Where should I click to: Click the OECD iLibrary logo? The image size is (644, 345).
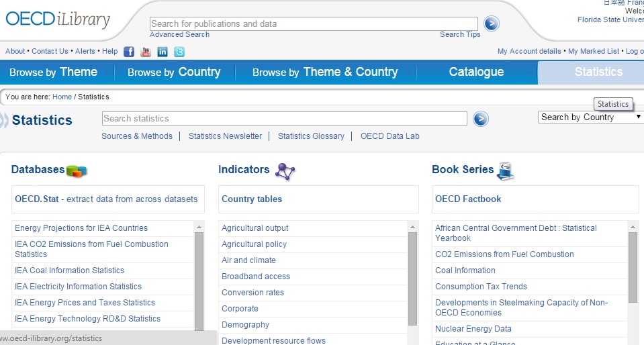(58, 19)
